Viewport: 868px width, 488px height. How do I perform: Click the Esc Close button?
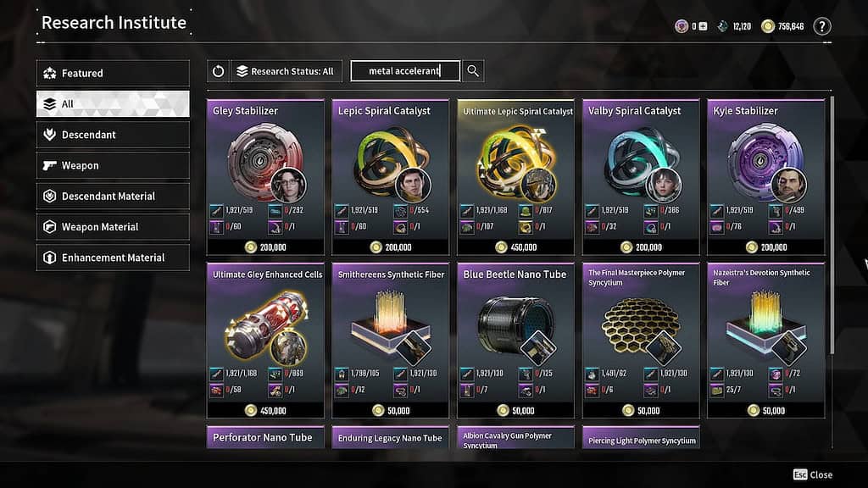[x=813, y=474]
